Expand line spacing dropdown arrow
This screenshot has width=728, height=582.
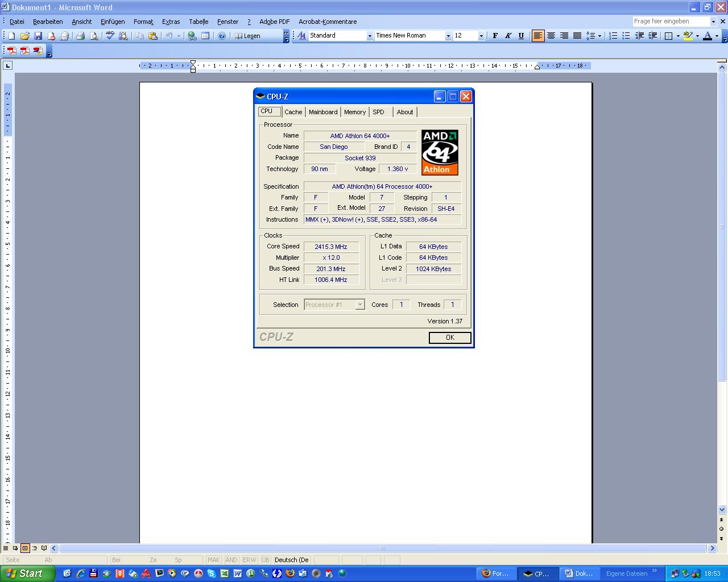point(599,36)
